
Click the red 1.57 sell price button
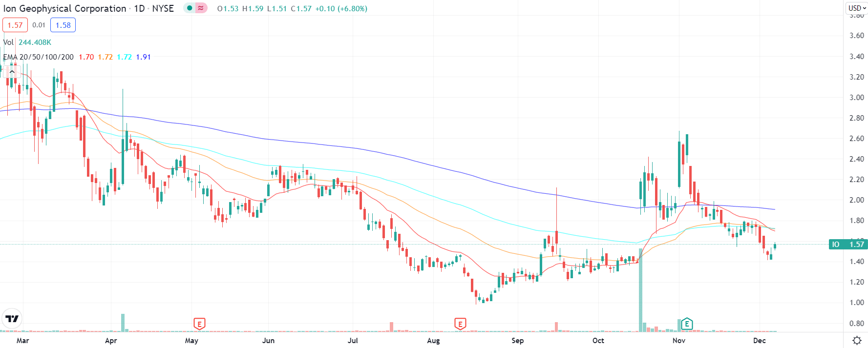tap(15, 25)
